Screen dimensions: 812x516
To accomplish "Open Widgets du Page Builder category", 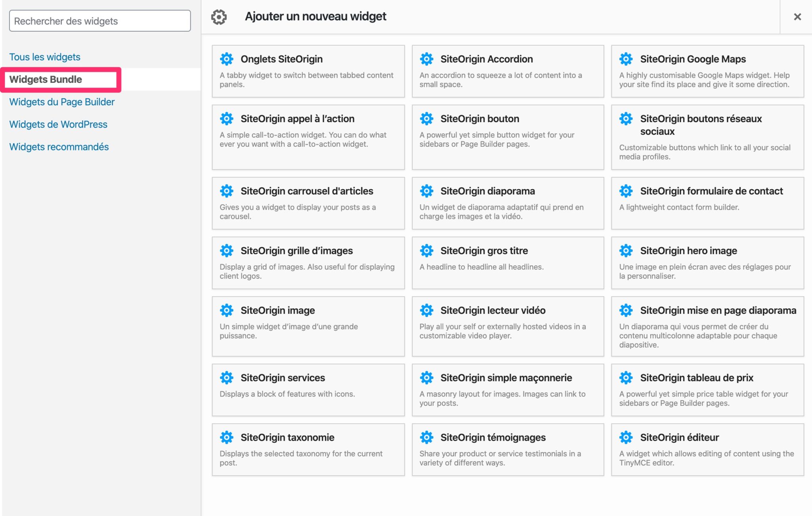I will [x=62, y=102].
